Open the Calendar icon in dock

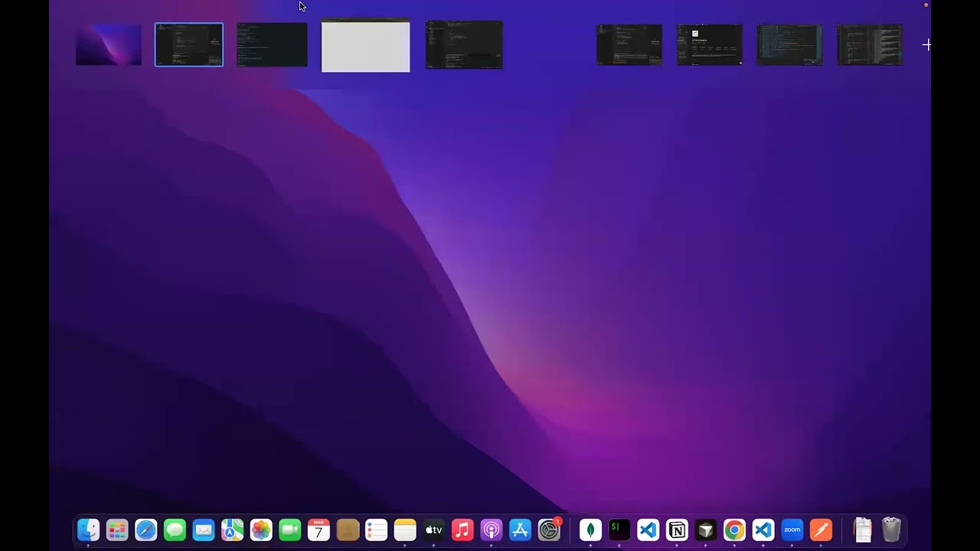click(318, 530)
